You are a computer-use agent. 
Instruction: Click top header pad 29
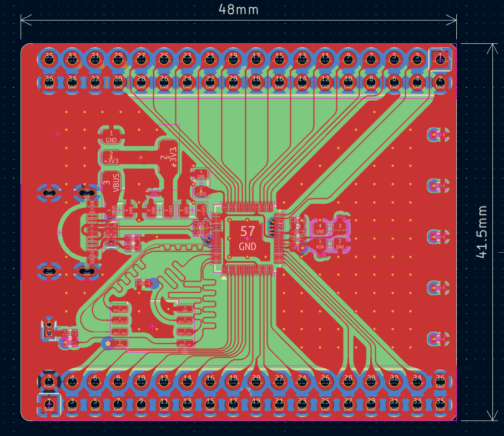pyautogui.click(x=118, y=59)
